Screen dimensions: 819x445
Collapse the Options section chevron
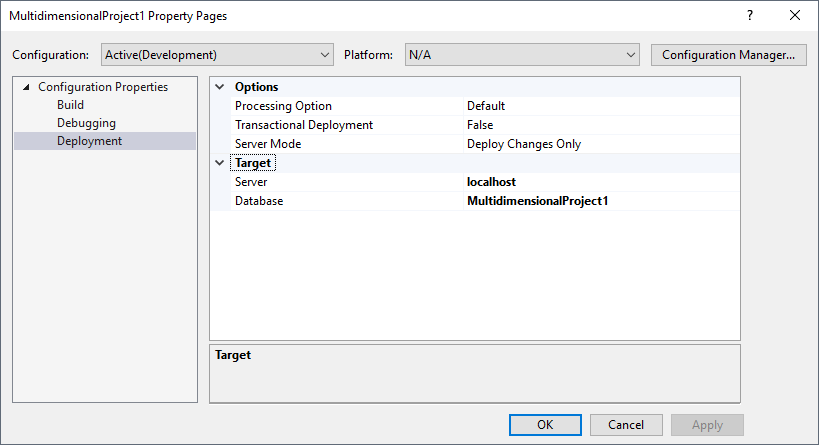(220, 87)
